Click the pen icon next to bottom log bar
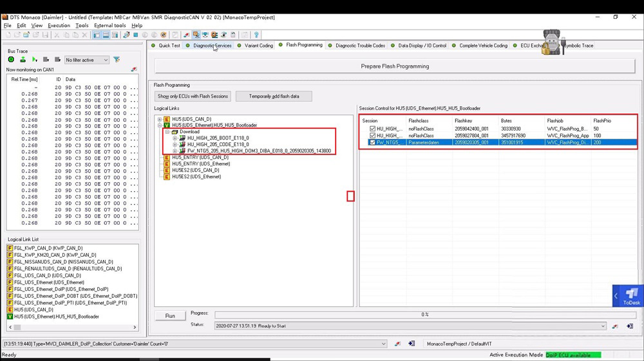Screen dimensions: 644x361 click(397, 344)
